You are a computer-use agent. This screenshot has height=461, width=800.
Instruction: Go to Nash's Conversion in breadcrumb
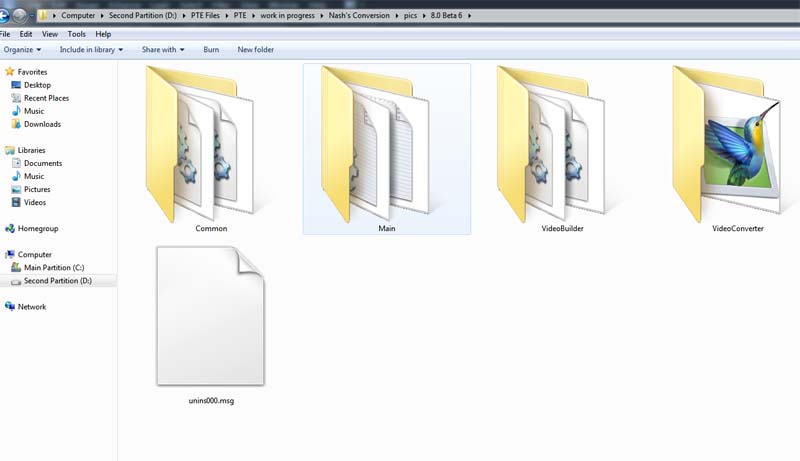click(359, 15)
